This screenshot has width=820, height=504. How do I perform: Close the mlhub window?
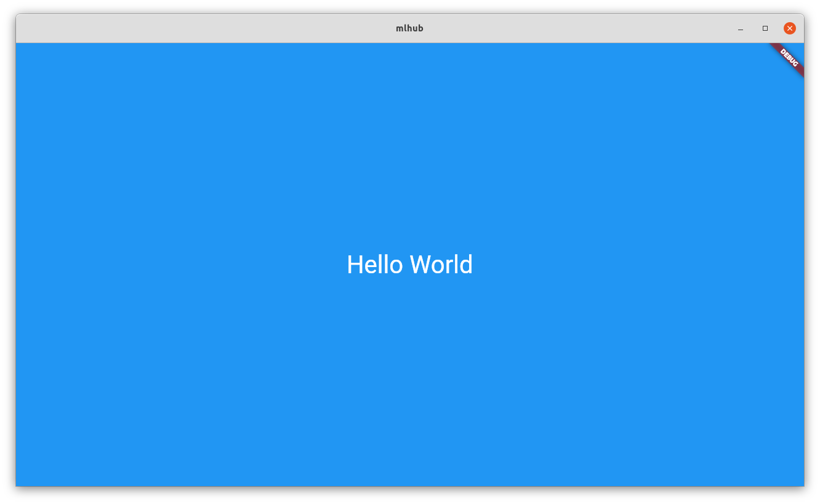tap(789, 28)
